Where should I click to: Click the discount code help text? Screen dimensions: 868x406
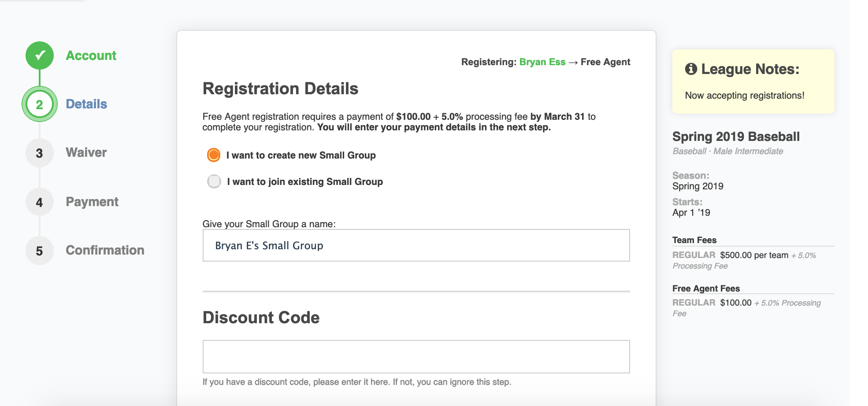coord(357,382)
